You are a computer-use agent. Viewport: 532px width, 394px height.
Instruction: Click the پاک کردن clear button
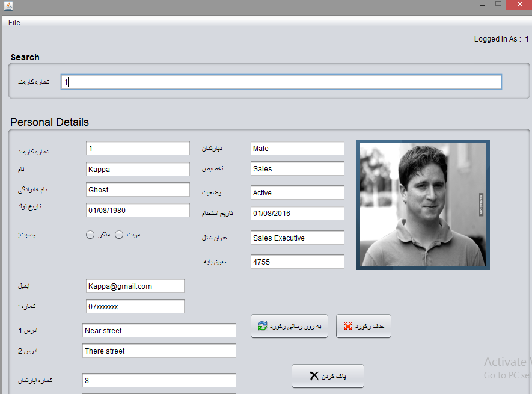(x=328, y=376)
